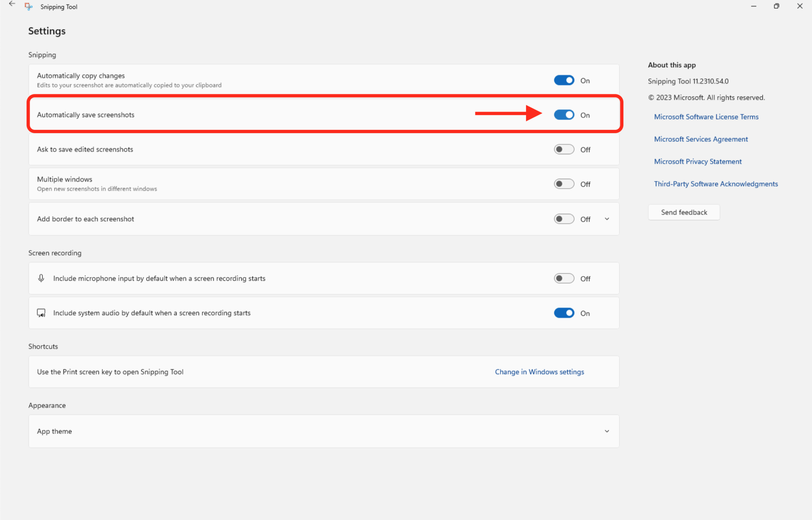Image resolution: width=812 pixels, height=520 pixels.
Task: Enable Ask to save edited screenshots
Action: coord(564,149)
